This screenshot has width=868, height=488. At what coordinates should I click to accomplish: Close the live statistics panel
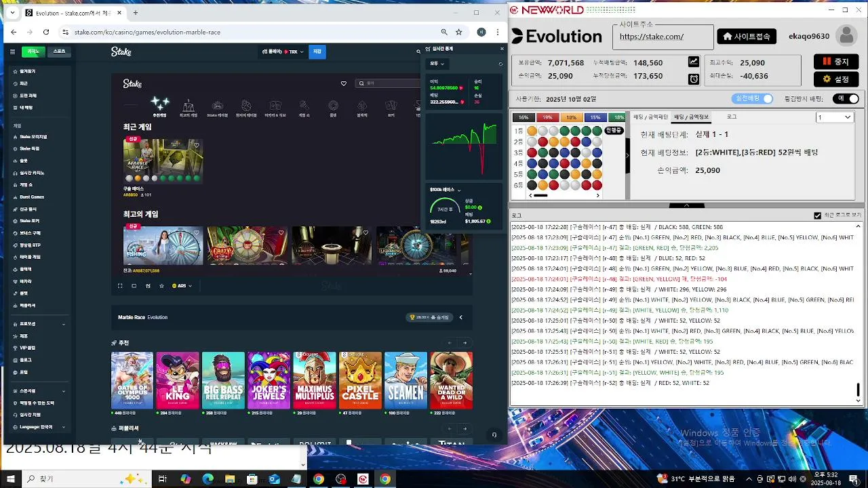click(x=502, y=49)
